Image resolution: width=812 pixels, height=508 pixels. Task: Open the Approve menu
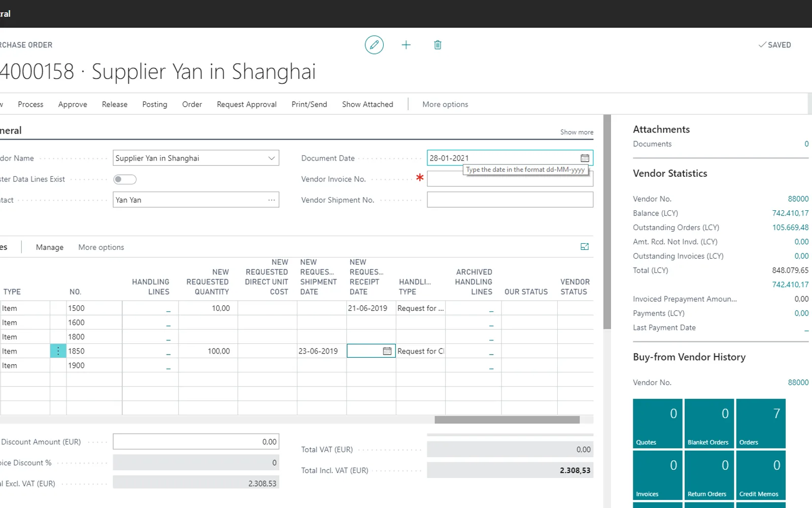73,104
